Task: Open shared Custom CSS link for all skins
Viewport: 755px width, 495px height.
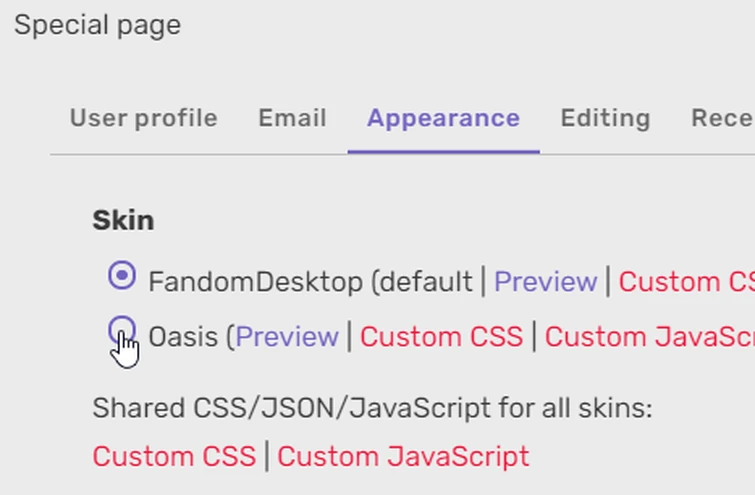Action: point(174,457)
